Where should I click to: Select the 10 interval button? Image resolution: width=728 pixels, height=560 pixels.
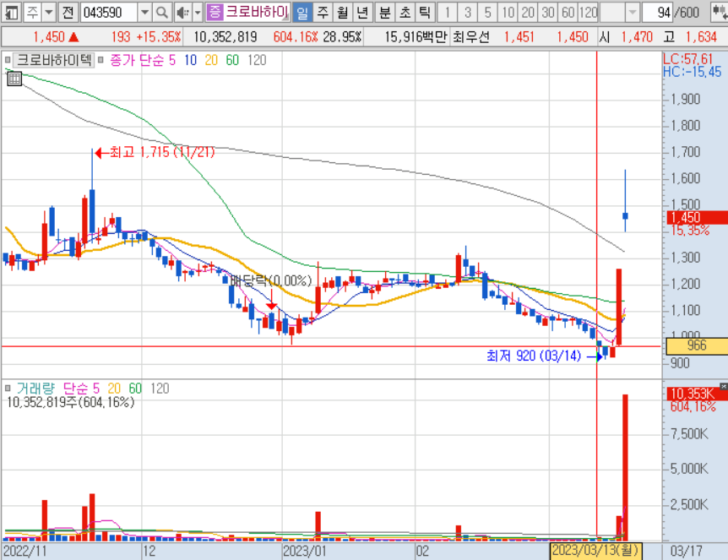[x=508, y=13]
